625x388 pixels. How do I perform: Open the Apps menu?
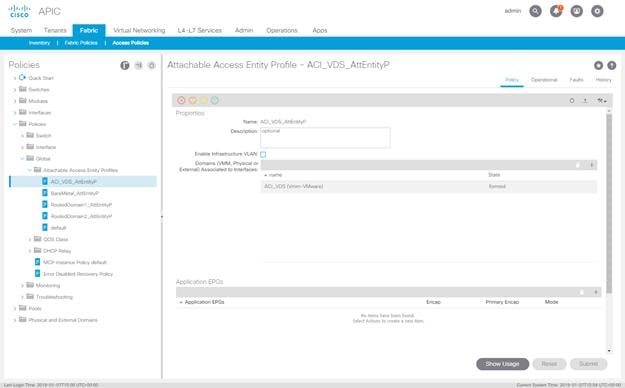(320, 30)
